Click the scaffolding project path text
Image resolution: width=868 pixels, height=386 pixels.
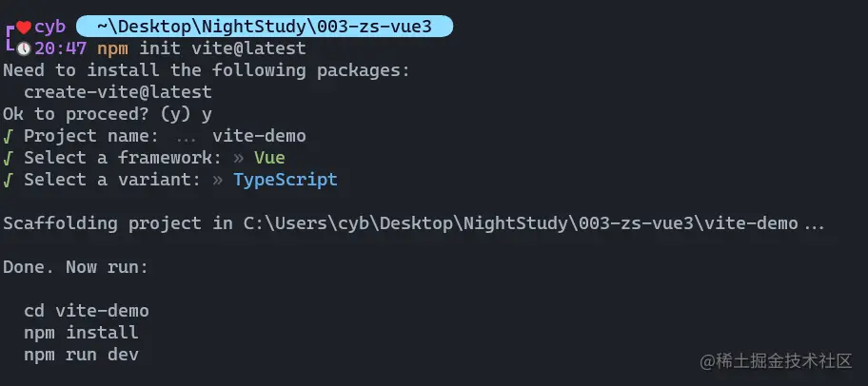[x=521, y=223]
